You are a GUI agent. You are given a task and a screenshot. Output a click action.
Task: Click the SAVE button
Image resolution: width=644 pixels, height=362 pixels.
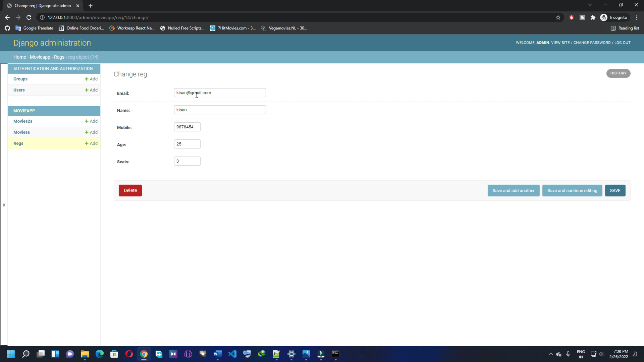[615, 191]
